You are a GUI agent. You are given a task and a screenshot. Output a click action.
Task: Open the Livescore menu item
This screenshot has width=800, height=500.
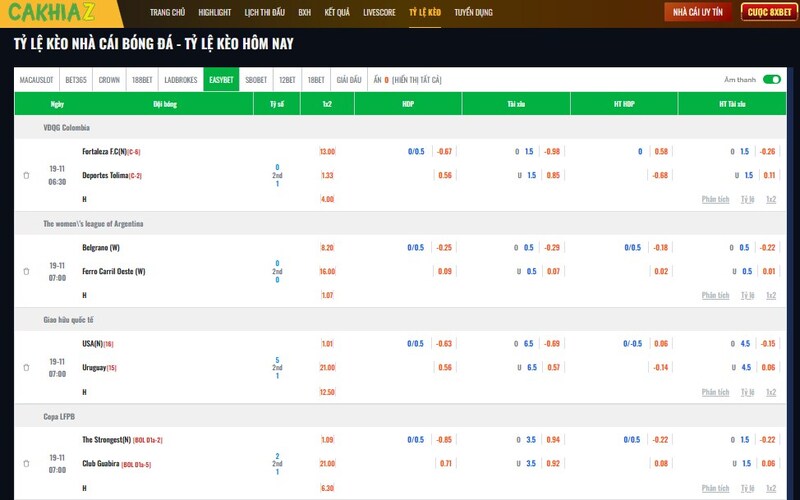point(379,13)
